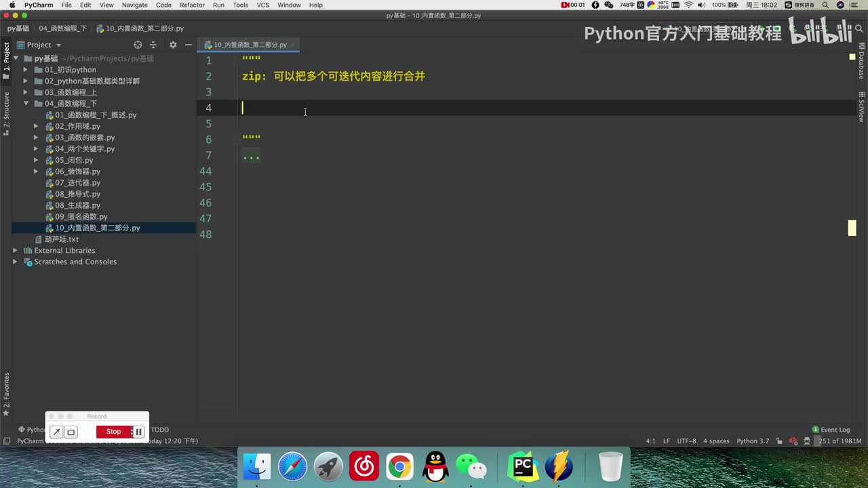Click the 4 spaces indent setting

[716, 441]
